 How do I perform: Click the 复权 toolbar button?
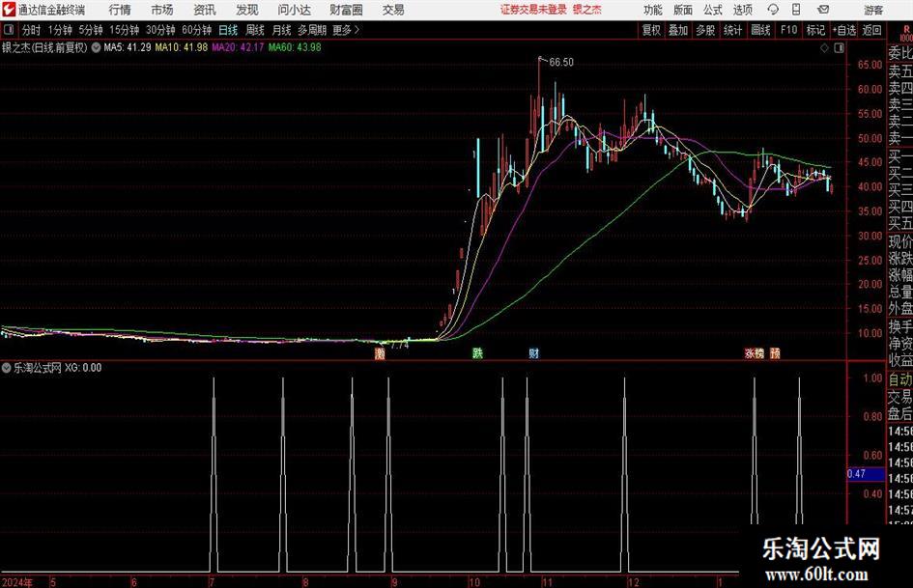point(651,30)
